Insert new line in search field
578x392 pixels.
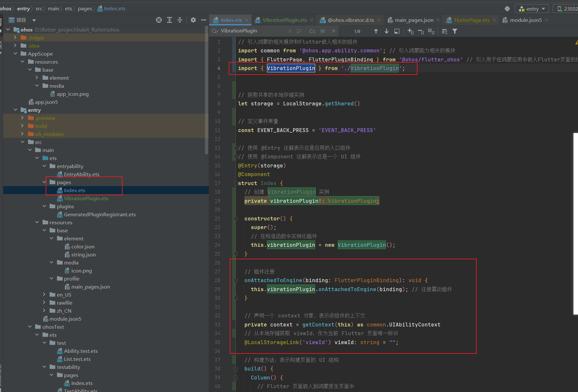click(x=298, y=31)
